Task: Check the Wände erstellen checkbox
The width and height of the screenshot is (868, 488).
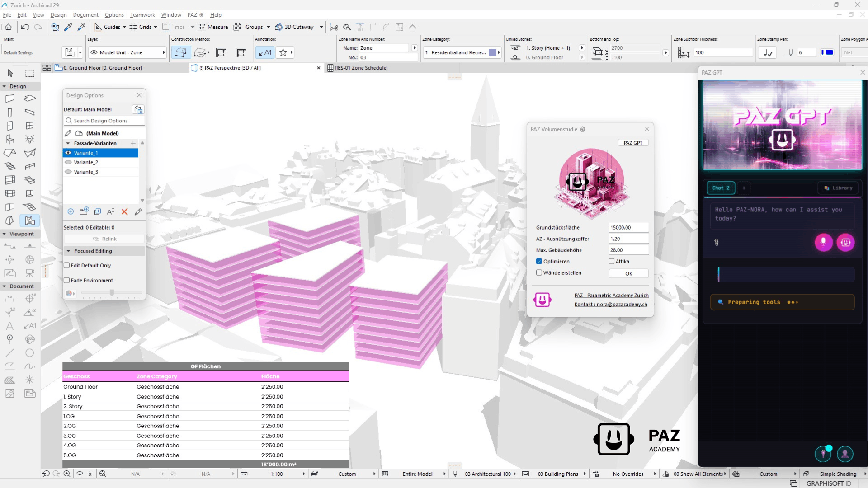Action: [x=539, y=273]
